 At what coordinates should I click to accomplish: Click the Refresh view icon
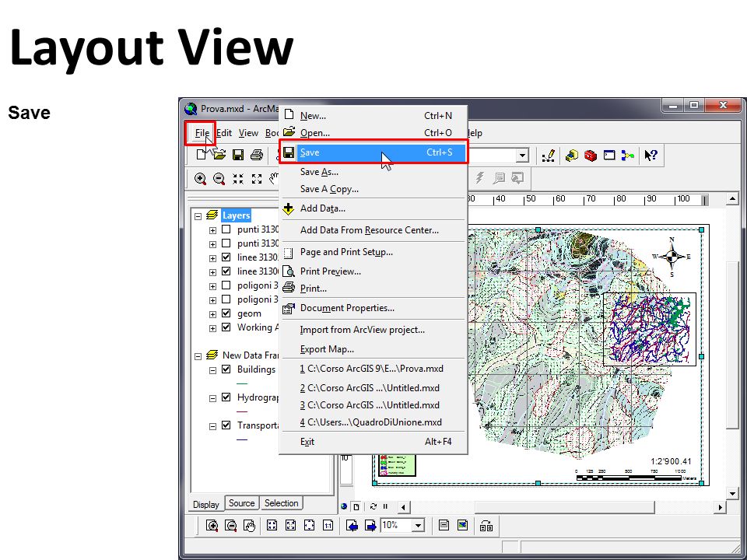(x=373, y=506)
